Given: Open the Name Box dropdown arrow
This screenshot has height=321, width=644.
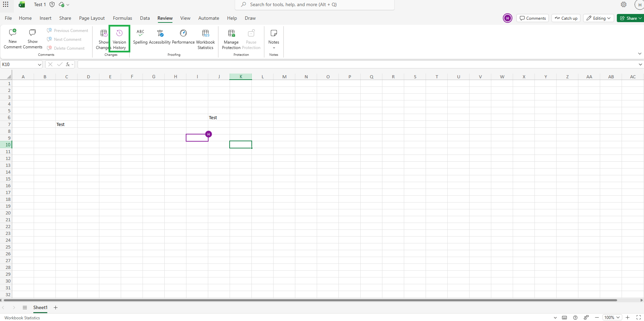Looking at the screenshot, I should [x=39, y=64].
